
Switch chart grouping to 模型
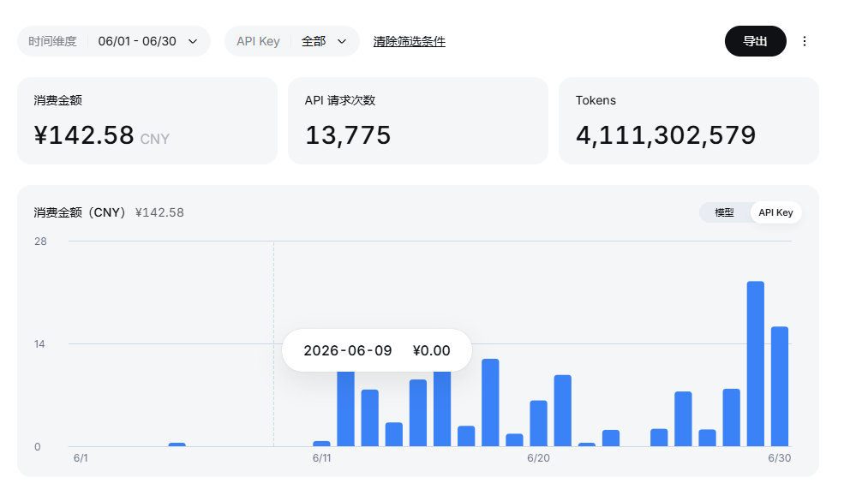click(724, 212)
